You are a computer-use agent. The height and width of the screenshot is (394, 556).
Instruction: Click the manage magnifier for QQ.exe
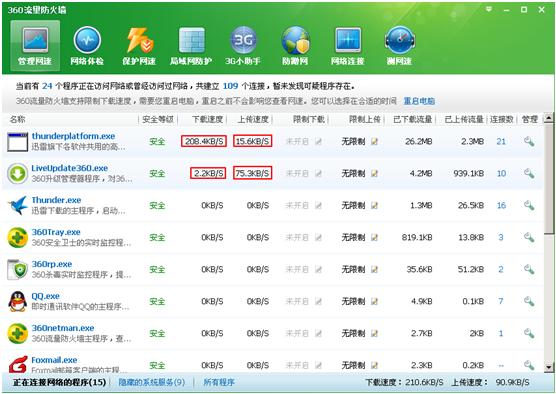pyautogui.click(x=529, y=301)
